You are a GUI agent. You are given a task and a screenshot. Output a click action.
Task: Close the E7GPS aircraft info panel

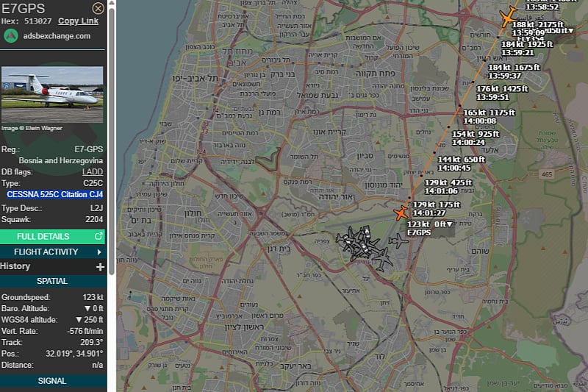click(98, 8)
